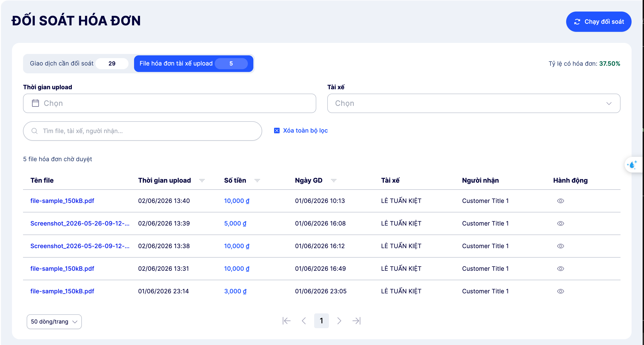This screenshot has height=345, width=644.
Task: Click the ĐỐI SOÁT HÓA ĐƠN page title
Action: (x=76, y=21)
